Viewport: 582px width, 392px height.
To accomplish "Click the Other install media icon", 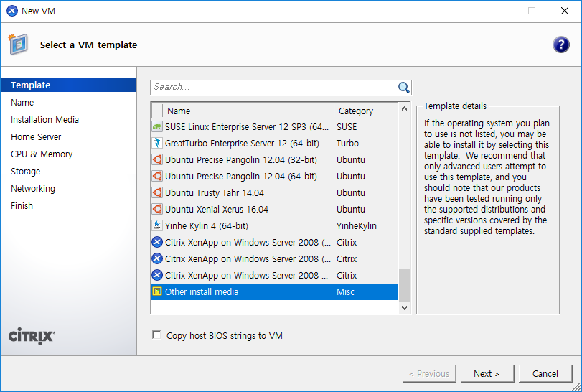I will coord(157,291).
